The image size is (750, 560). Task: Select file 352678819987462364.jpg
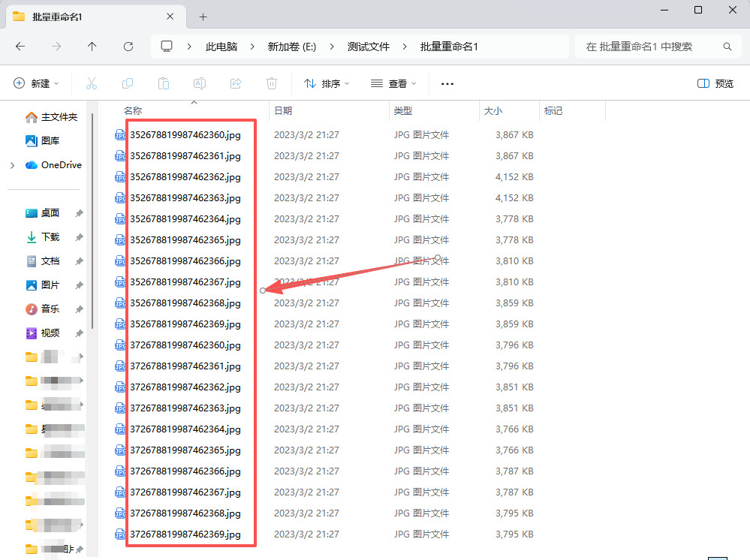coord(185,219)
